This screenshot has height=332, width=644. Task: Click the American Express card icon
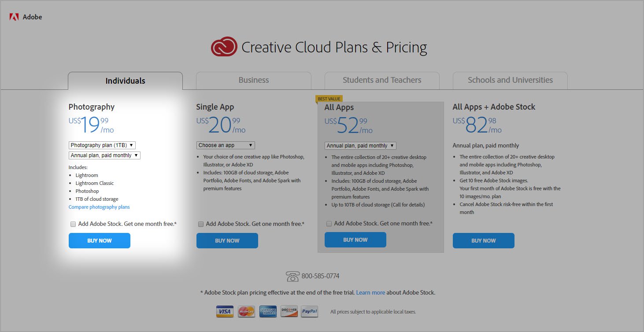268,312
